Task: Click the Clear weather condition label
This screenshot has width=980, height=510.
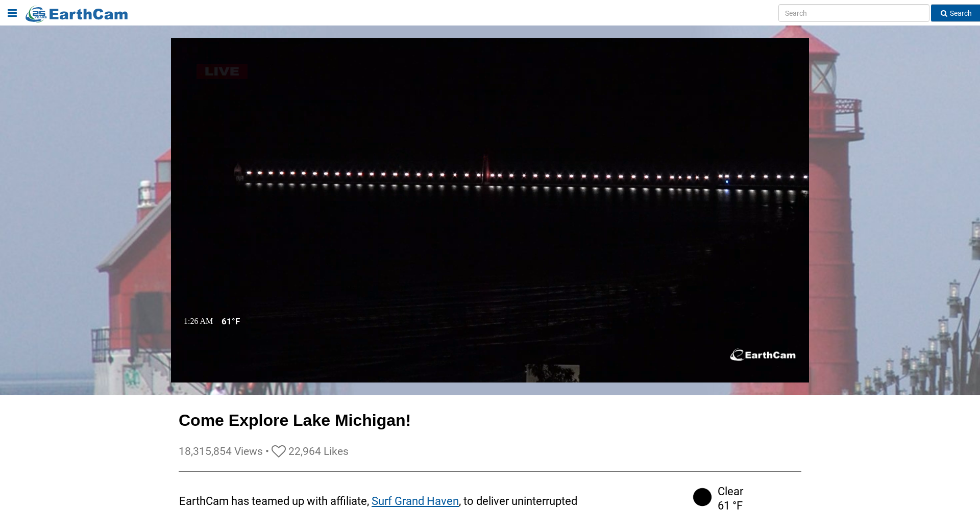Action: (x=730, y=492)
